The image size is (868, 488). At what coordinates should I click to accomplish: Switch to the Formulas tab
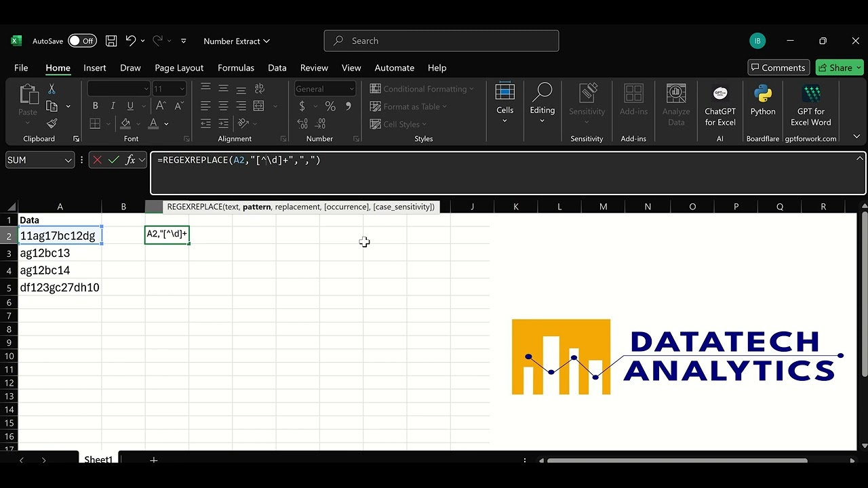point(236,68)
